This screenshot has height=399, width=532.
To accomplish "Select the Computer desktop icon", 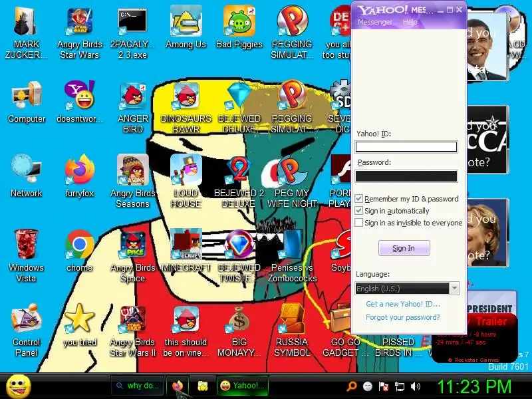I will tap(27, 102).
